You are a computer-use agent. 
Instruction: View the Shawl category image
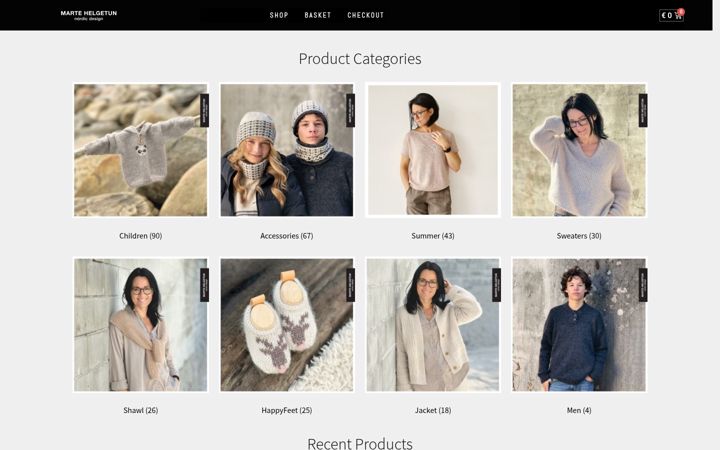pyautogui.click(x=141, y=325)
